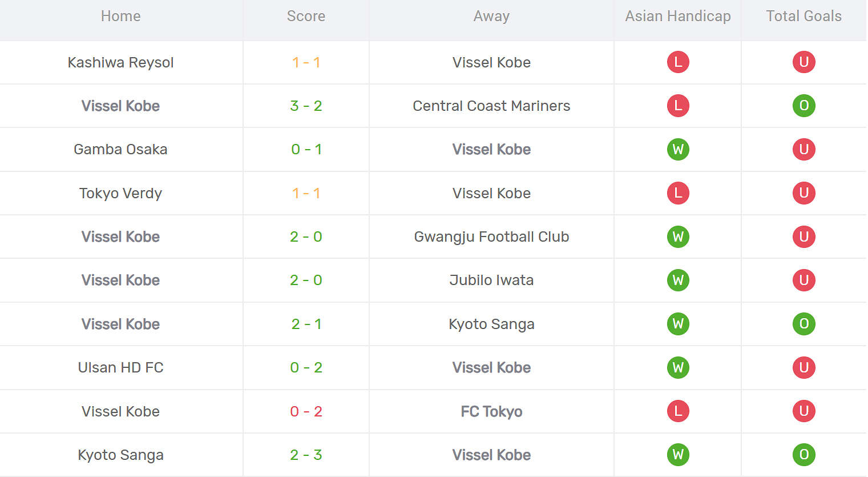Open the Ulsan HD FC team link
Viewport: 868px width, 477px height.
pos(120,367)
